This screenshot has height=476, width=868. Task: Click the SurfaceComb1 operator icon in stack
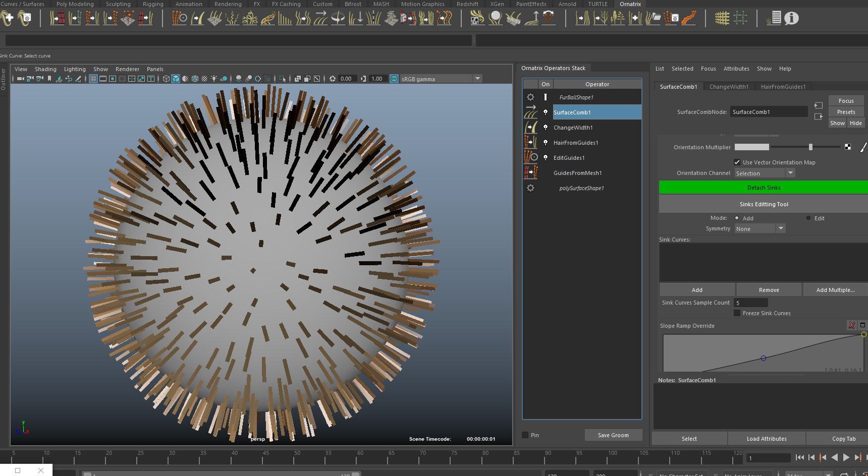pos(530,112)
